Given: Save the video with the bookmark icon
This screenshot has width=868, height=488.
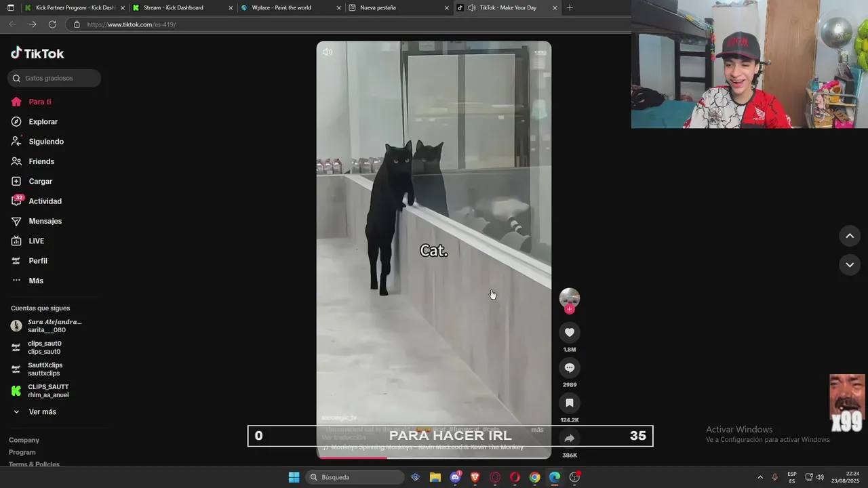Looking at the screenshot, I should (570, 403).
